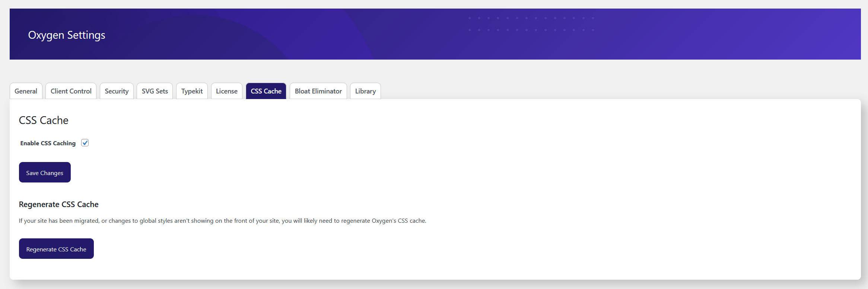
Task: Open the Library tab
Action: pyautogui.click(x=365, y=91)
